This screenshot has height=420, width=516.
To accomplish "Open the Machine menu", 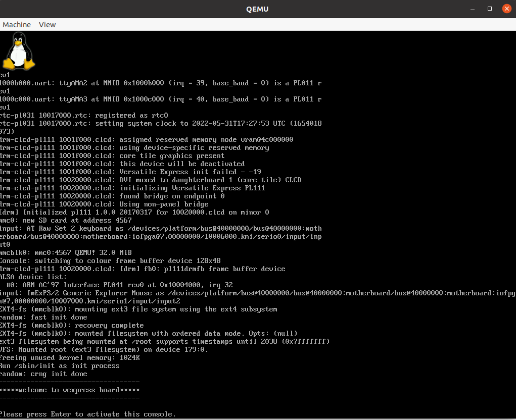I will [17, 25].
